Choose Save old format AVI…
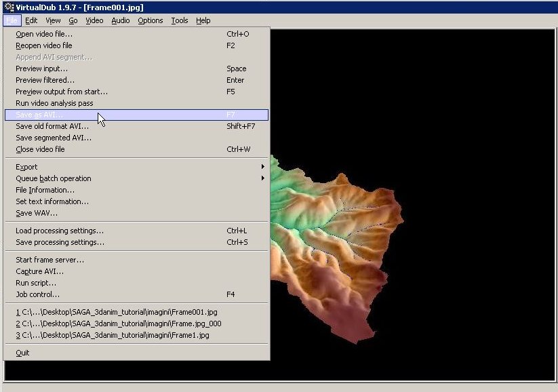Screen dimensions: 558x392 (137, 126)
